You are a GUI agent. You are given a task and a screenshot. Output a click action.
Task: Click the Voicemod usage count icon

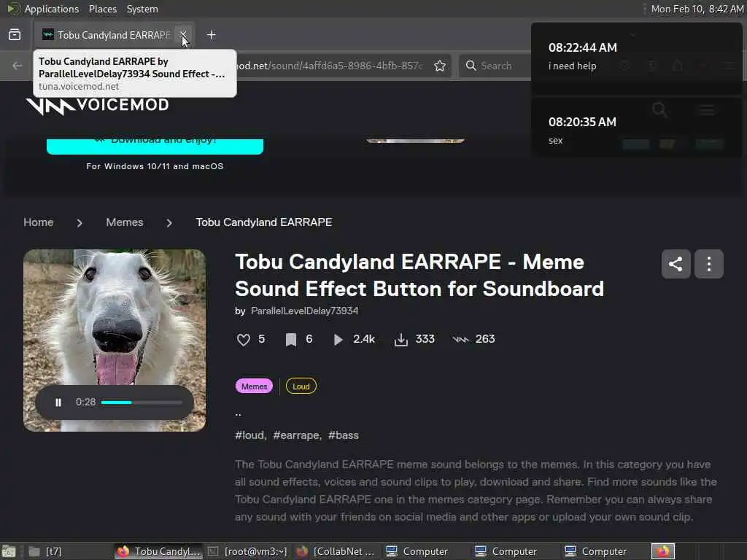coord(460,340)
